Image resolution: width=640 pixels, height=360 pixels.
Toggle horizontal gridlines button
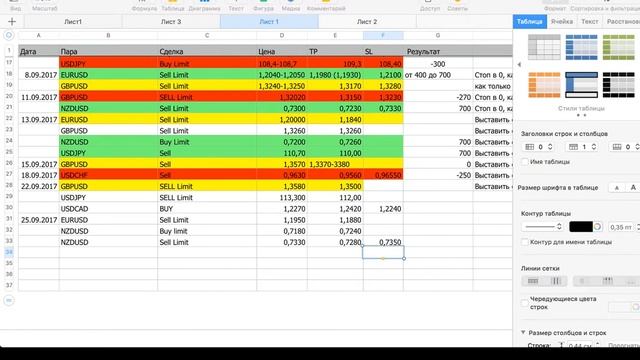click(x=533, y=281)
